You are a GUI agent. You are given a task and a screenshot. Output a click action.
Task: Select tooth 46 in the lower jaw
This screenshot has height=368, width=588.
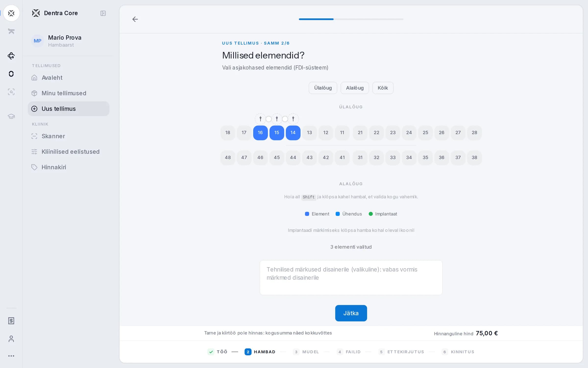260,158
